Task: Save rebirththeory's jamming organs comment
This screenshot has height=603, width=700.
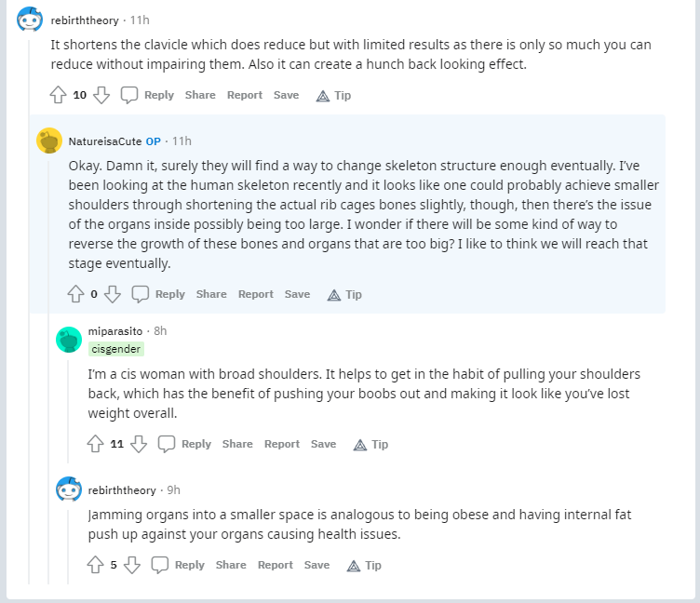Action: tap(316, 565)
